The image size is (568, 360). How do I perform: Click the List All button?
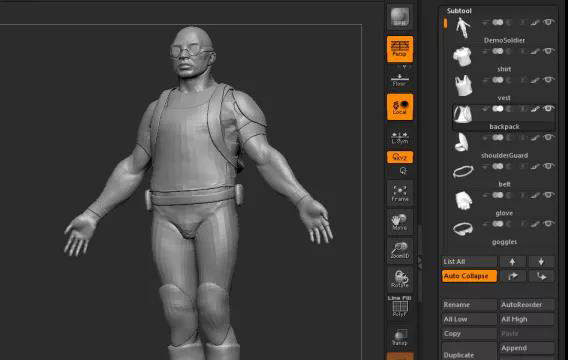coord(469,261)
